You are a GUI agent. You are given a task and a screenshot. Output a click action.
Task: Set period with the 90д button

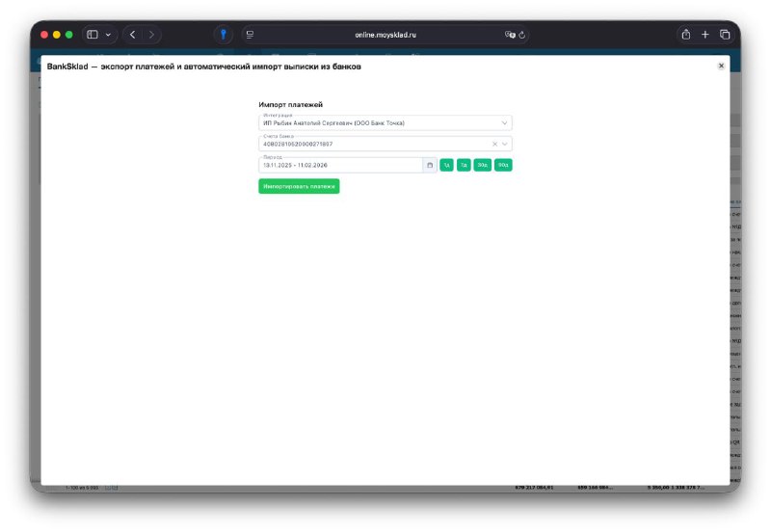coord(503,165)
